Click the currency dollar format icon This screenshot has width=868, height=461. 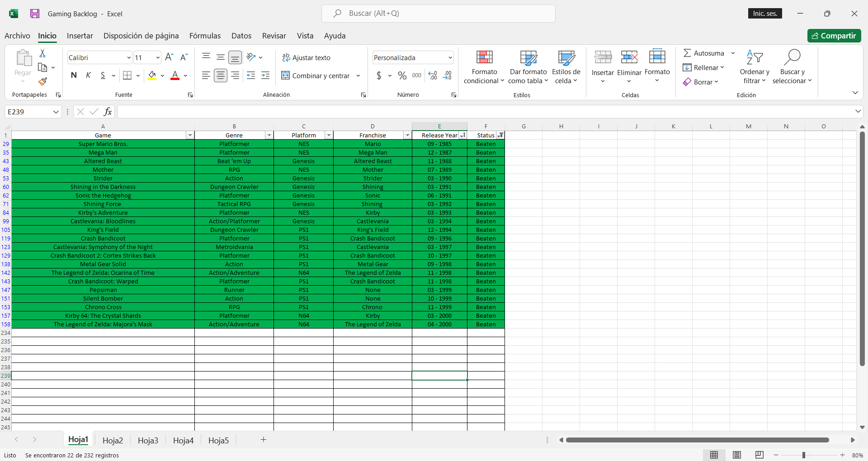pos(379,75)
